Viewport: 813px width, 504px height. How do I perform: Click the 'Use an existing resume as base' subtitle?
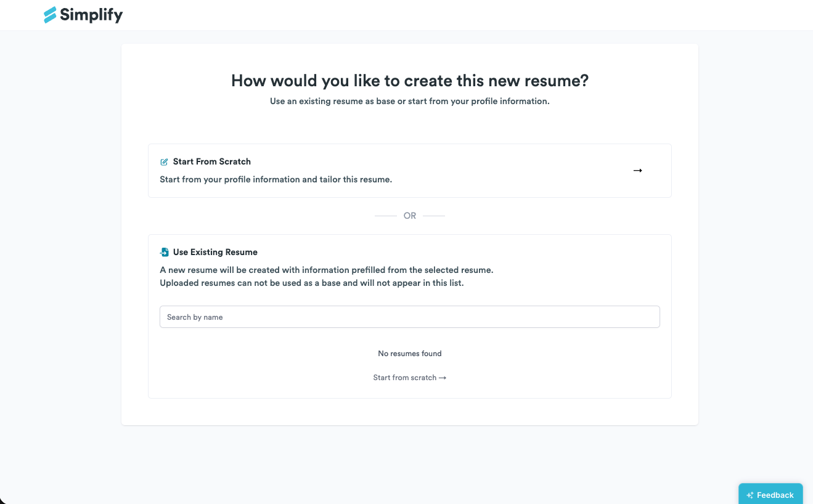(x=410, y=101)
